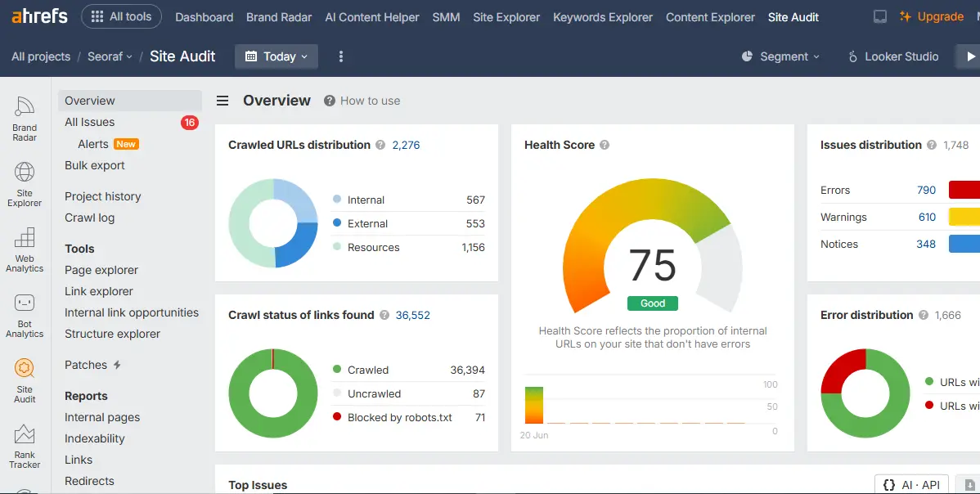
Task: Open Redirects report
Action: pyautogui.click(x=89, y=481)
